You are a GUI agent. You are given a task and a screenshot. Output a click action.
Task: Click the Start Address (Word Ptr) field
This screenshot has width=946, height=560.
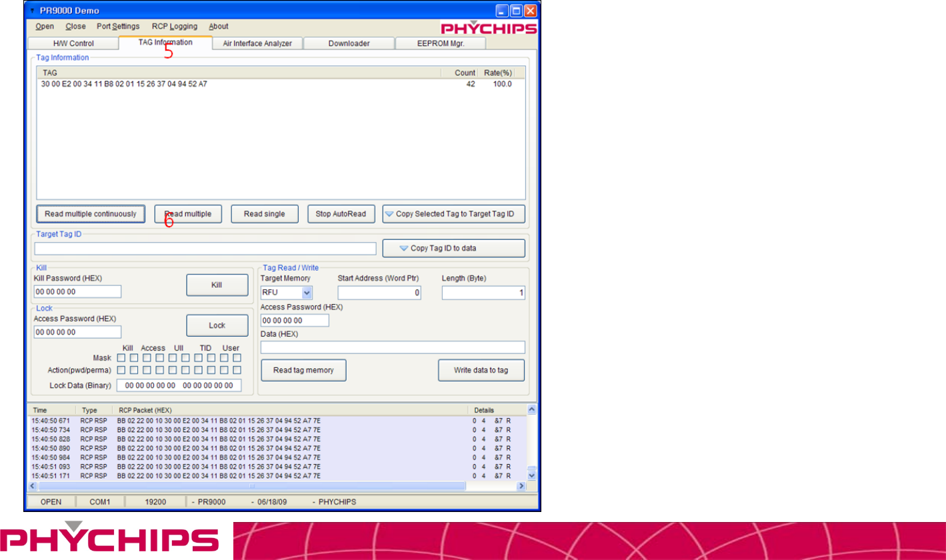pyautogui.click(x=379, y=293)
